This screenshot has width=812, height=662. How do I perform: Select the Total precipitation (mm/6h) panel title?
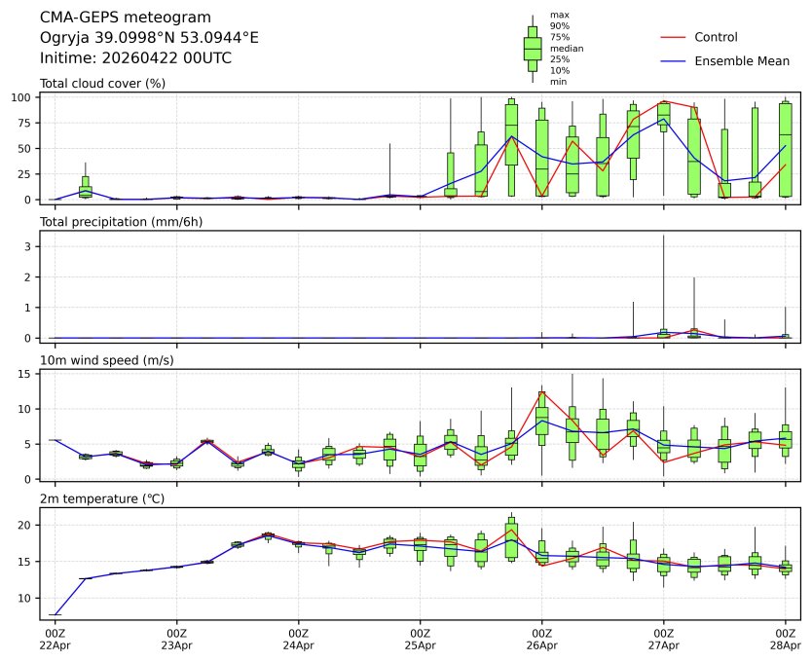point(118,222)
